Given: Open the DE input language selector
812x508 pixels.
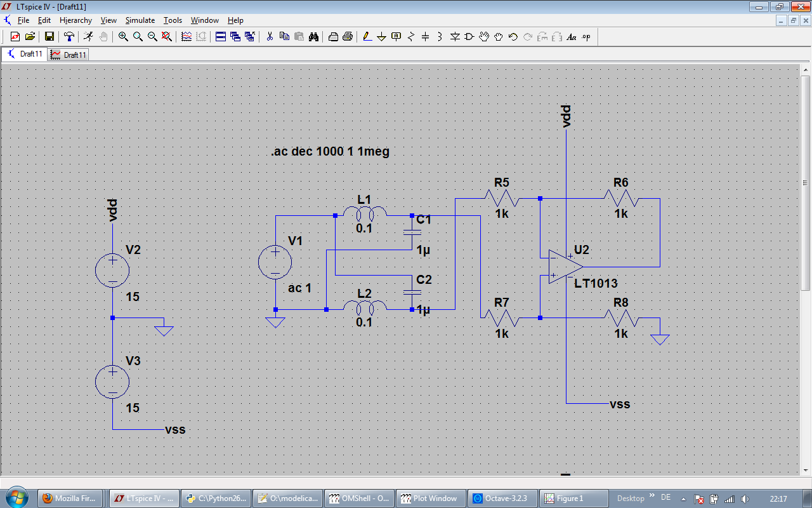Looking at the screenshot, I should [x=665, y=497].
